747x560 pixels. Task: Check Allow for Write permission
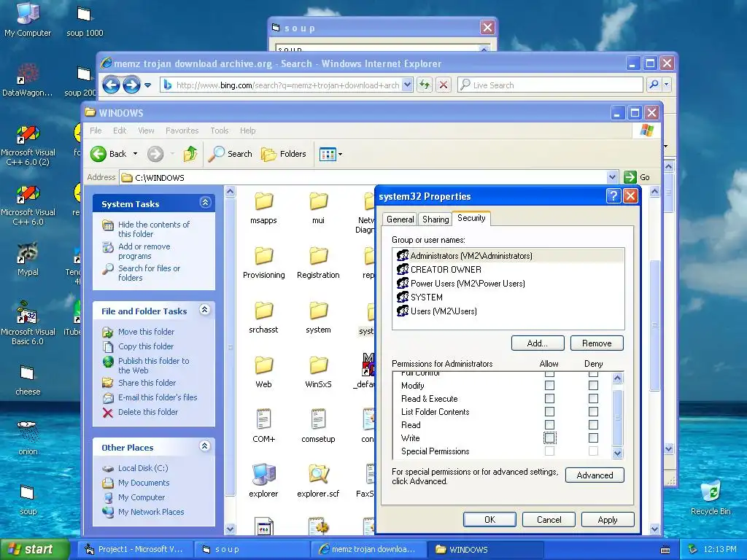(x=549, y=437)
